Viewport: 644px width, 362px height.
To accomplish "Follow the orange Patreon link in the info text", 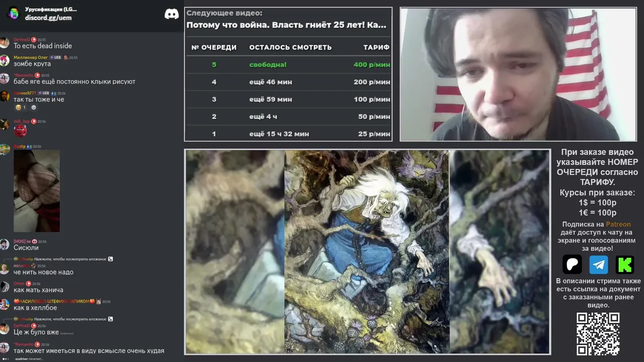I will [618, 224].
